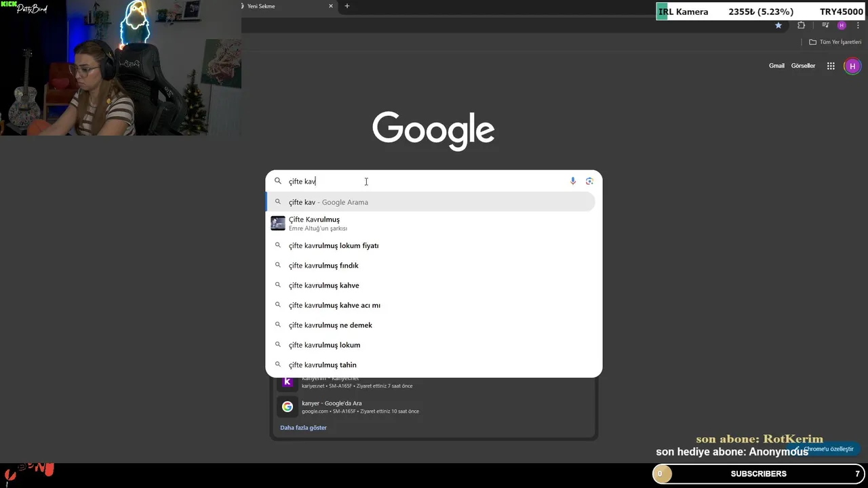Viewport: 868px width, 488px height.
Task: Select çifte kav - Google Arama suggestion
Action: 430,202
